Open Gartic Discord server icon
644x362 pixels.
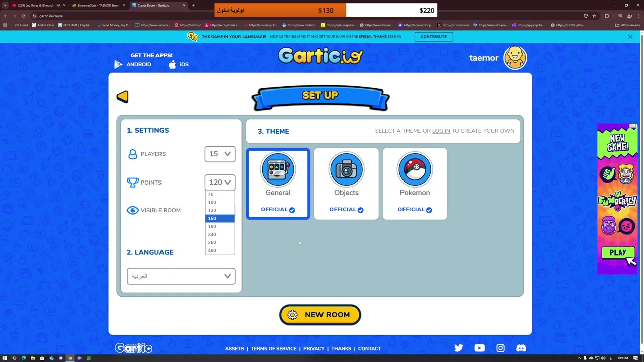[x=521, y=348]
